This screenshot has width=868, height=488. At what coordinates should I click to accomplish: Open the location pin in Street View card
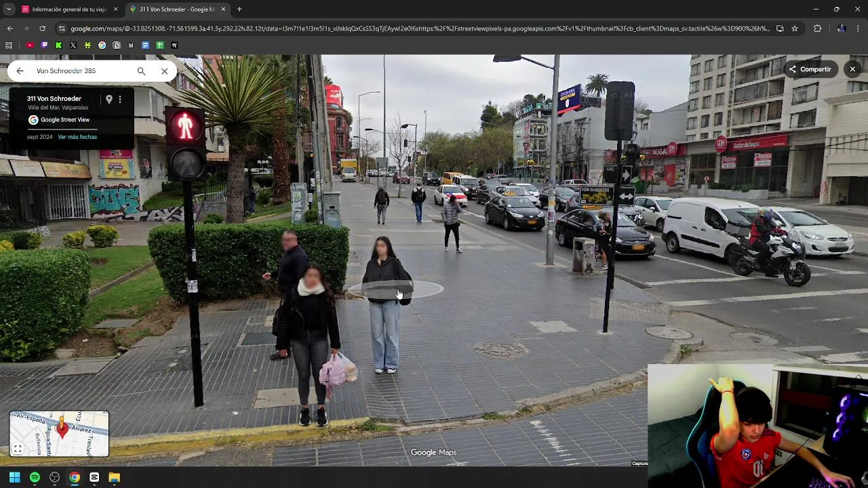pyautogui.click(x=108, y=99)
